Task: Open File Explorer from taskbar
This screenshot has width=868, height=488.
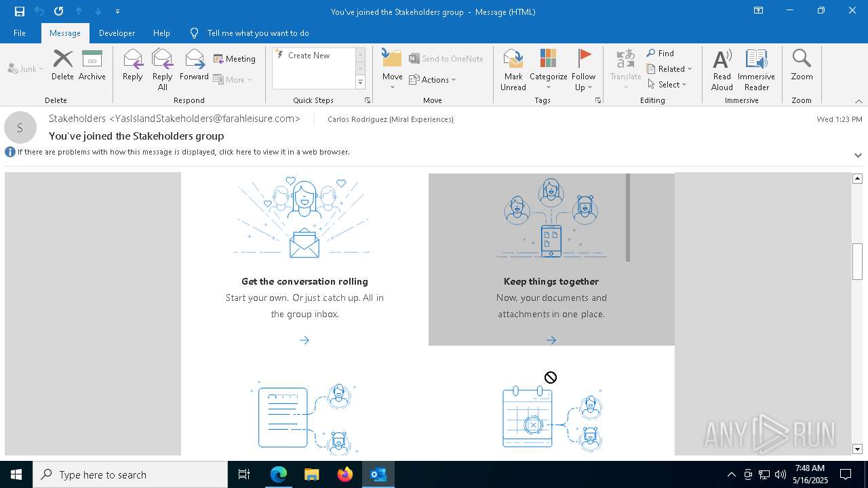Action: [x=312, y=474]
